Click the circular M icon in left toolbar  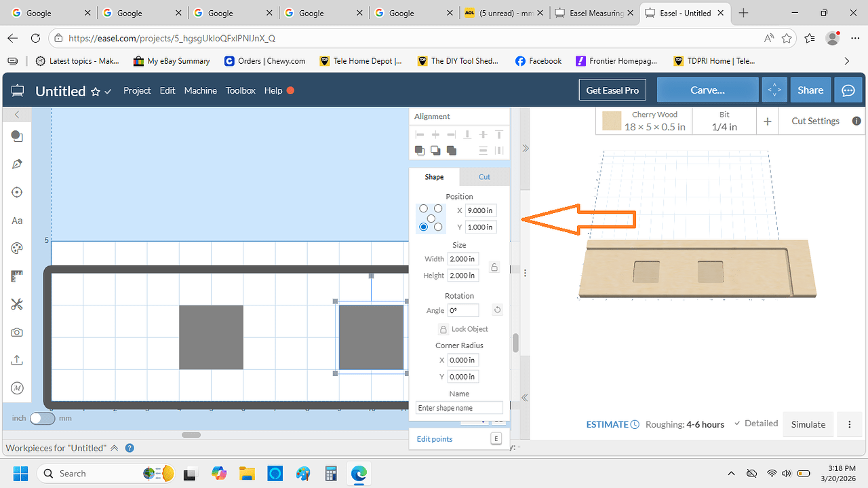[x=17, y=388]
